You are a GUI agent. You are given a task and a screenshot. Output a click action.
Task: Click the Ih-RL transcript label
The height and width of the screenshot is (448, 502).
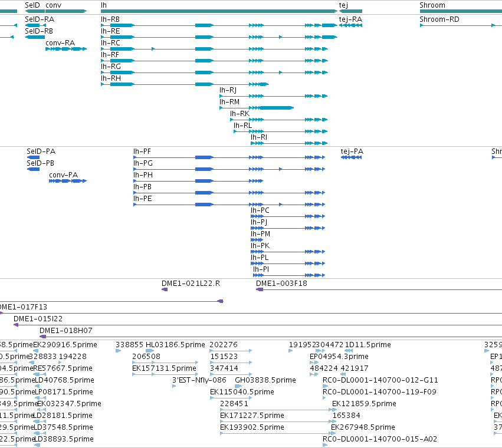(242, 126)
